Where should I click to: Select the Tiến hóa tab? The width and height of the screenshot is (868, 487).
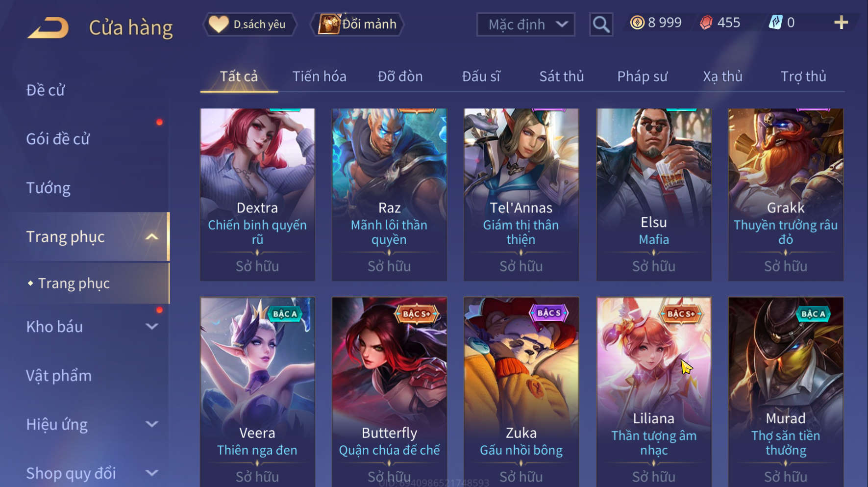320,77
